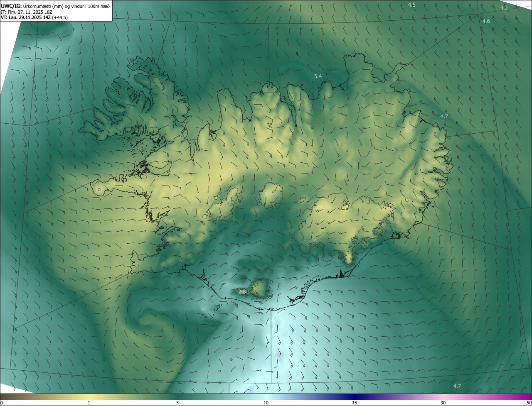Pick the pink colorbar segment above '30'
The width and height of the screenshot is (532, 406).
[443, 396]
